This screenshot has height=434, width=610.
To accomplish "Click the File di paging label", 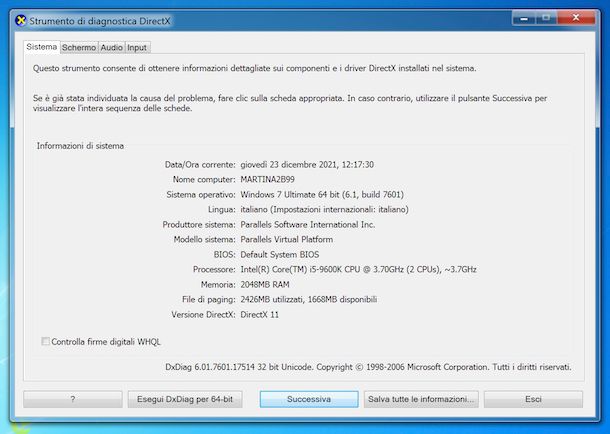I will pos(209,299).
